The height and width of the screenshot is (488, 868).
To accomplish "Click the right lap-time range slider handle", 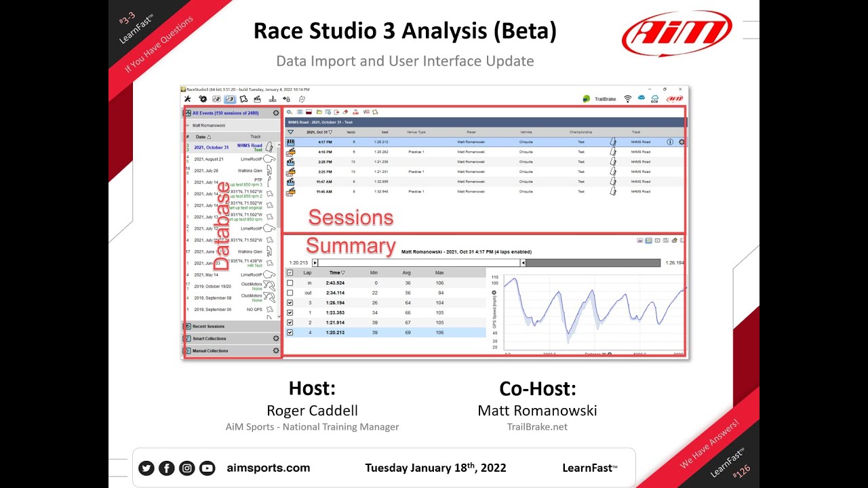I will (522, 262).
